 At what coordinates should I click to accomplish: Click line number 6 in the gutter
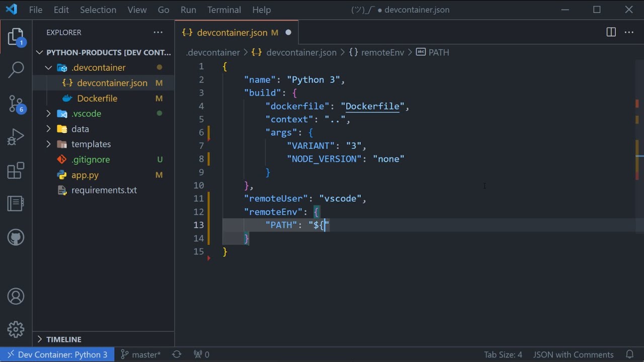201,132
